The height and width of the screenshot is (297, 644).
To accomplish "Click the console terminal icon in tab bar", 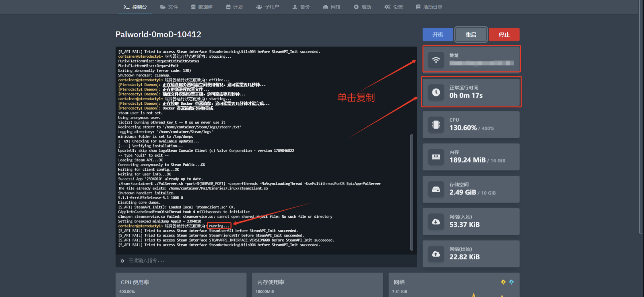I will [x=126, y=7].
